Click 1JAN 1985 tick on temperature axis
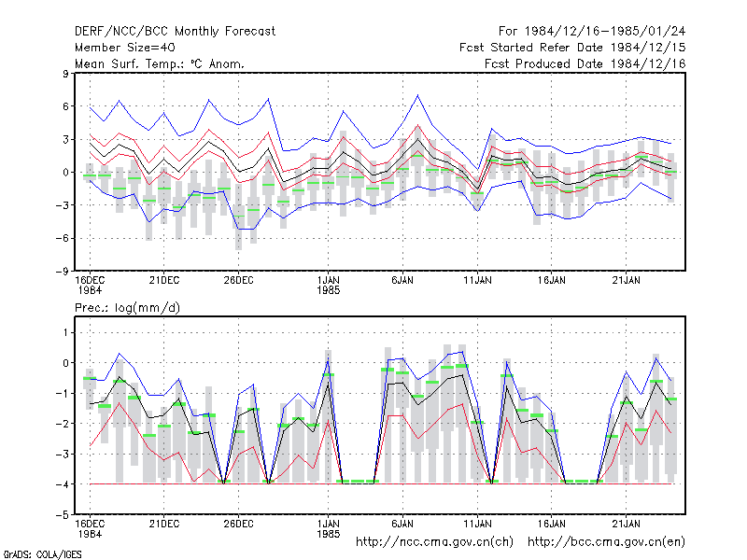Image resolution: width=747 pixels, height=560 pixels. 329,285
